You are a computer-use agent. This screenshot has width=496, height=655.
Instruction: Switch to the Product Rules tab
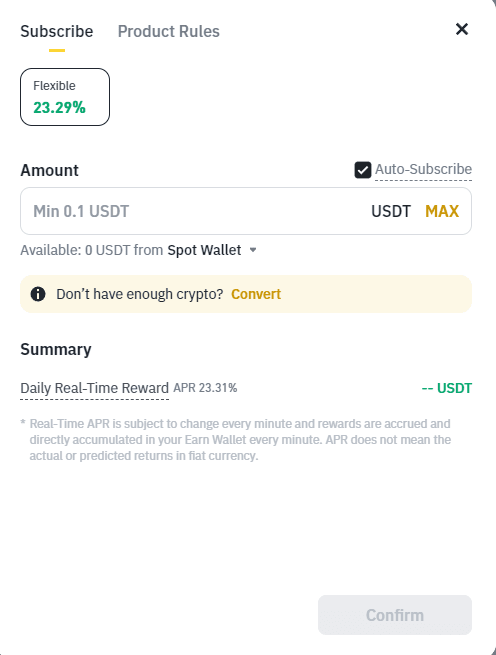coord(168,31)
